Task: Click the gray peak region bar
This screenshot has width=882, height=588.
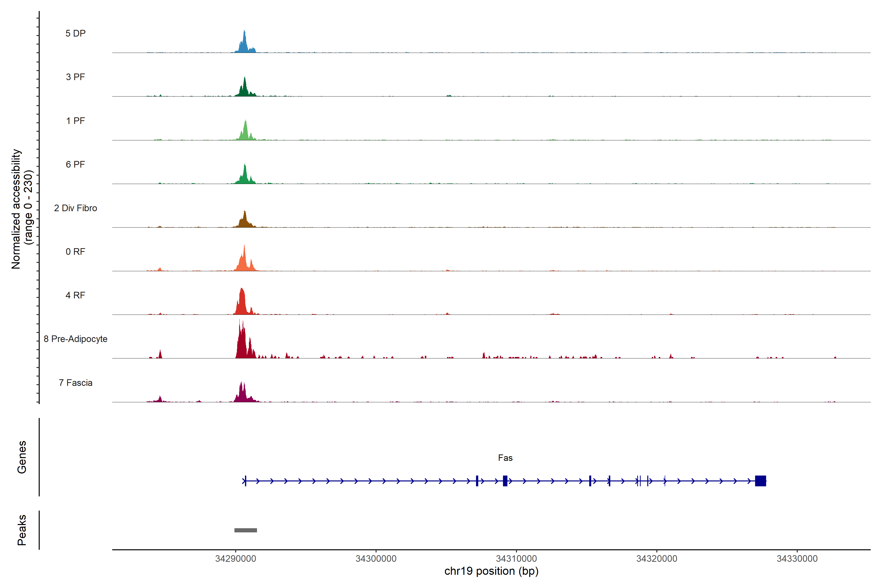Action: coord(246,530)
